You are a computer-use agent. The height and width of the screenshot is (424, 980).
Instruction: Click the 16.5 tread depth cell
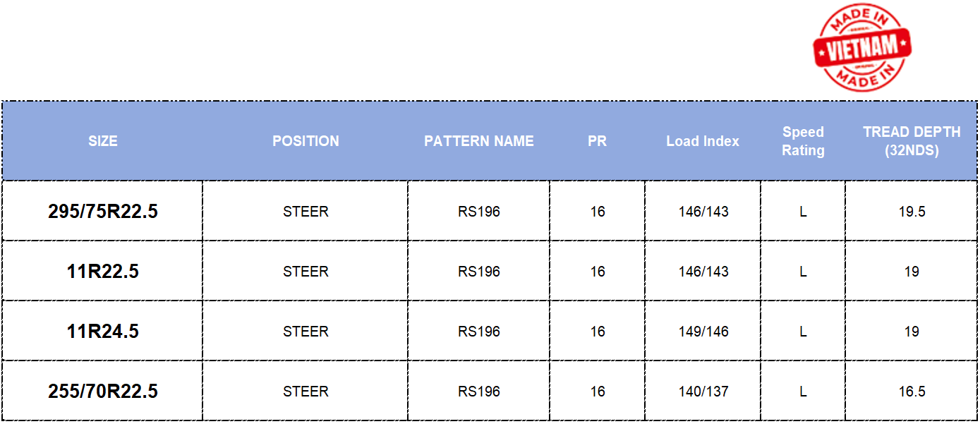912,392
